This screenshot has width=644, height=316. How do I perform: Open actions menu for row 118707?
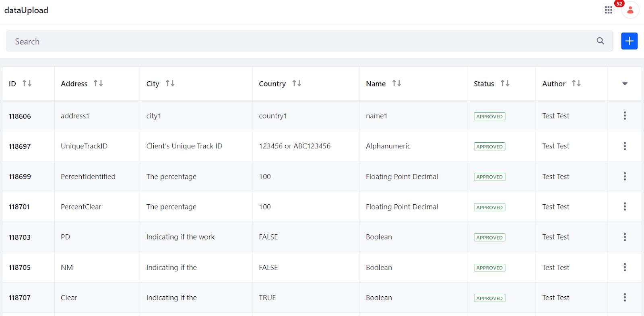(625, 298)
